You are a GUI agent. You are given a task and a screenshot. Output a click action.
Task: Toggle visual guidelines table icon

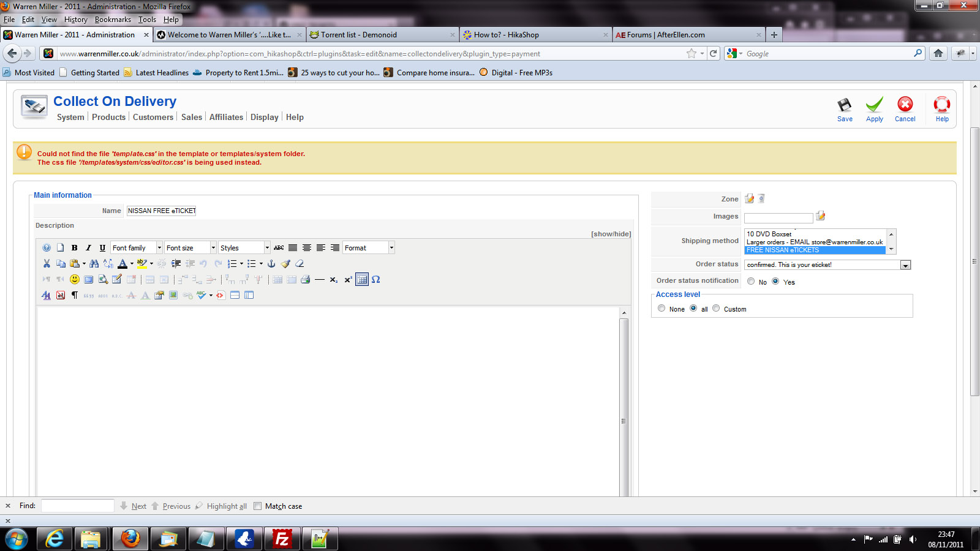(x=362, y=280)
